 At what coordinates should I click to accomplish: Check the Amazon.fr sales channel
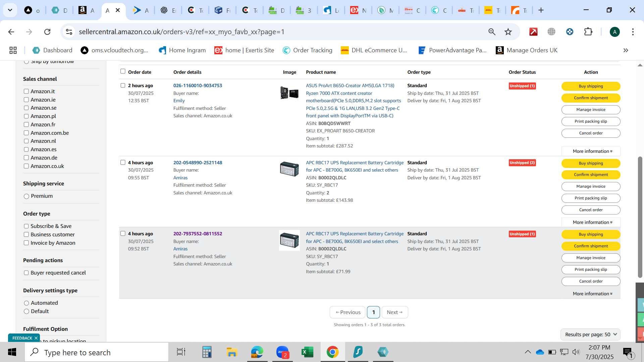(26, 125)
